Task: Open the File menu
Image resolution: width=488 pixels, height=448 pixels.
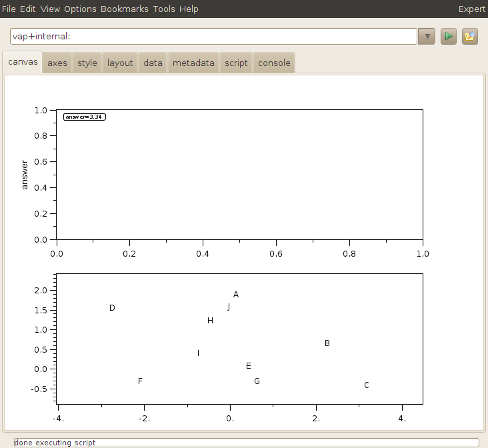Action: pyautogui.click(x=9, y=9)
